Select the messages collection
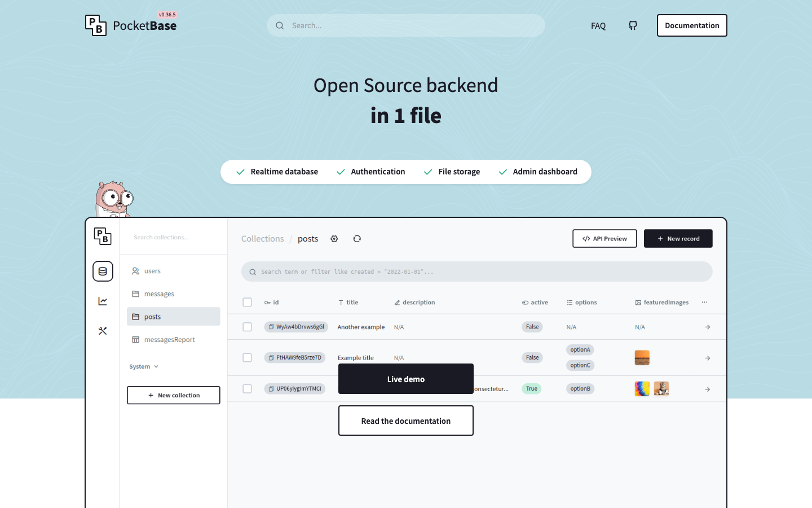The height and width of the screenshot is (508, 812). point(159,294)
